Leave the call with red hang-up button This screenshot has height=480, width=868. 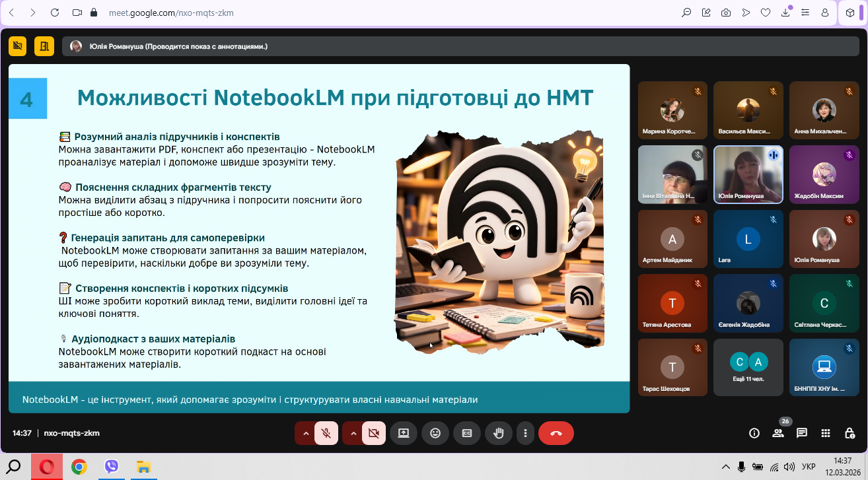pos(556,433)
